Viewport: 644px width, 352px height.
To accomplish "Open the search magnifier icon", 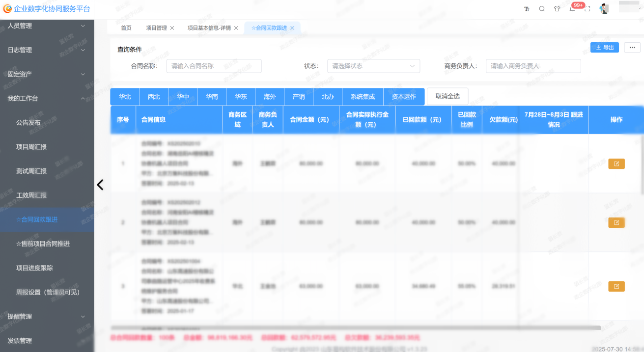I will (542, 9).
